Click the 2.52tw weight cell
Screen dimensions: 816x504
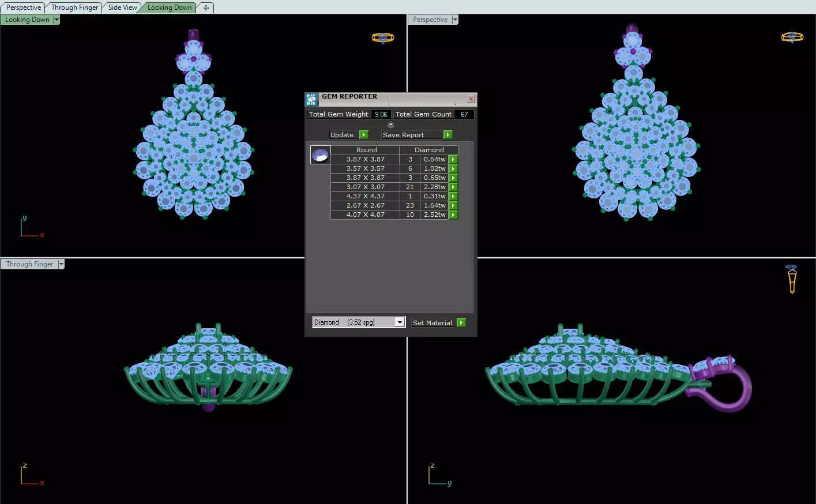coord(435,215)
